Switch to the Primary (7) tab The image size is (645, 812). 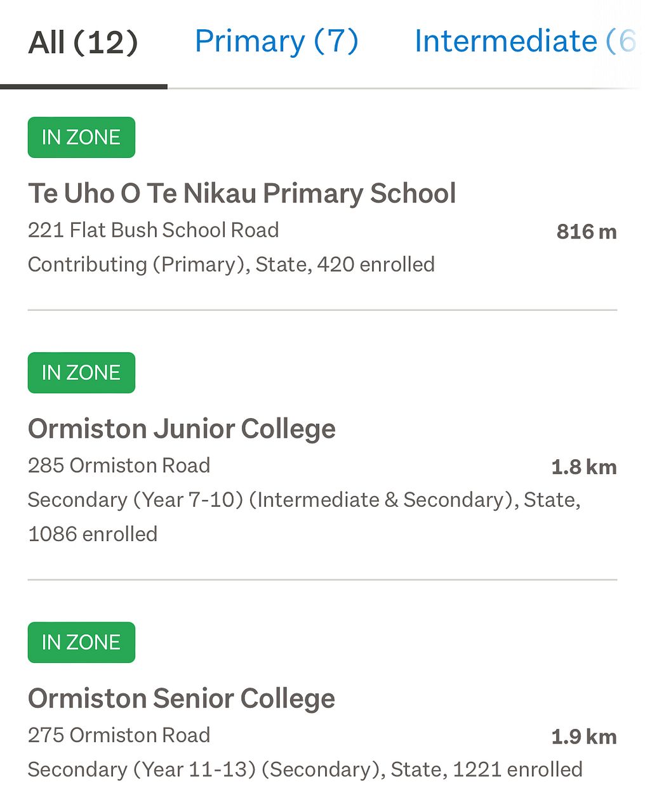click(276, 41)
